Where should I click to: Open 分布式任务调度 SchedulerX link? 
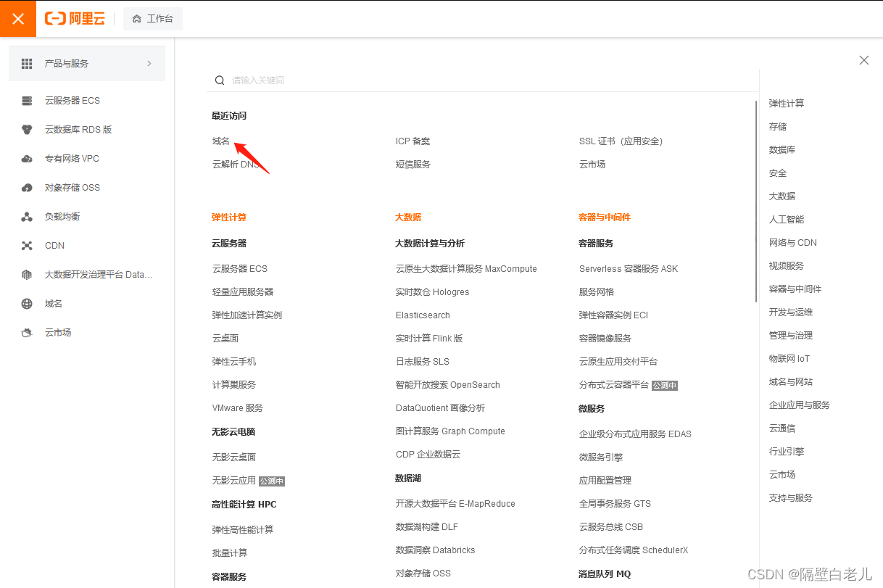[x=633, y=550]
